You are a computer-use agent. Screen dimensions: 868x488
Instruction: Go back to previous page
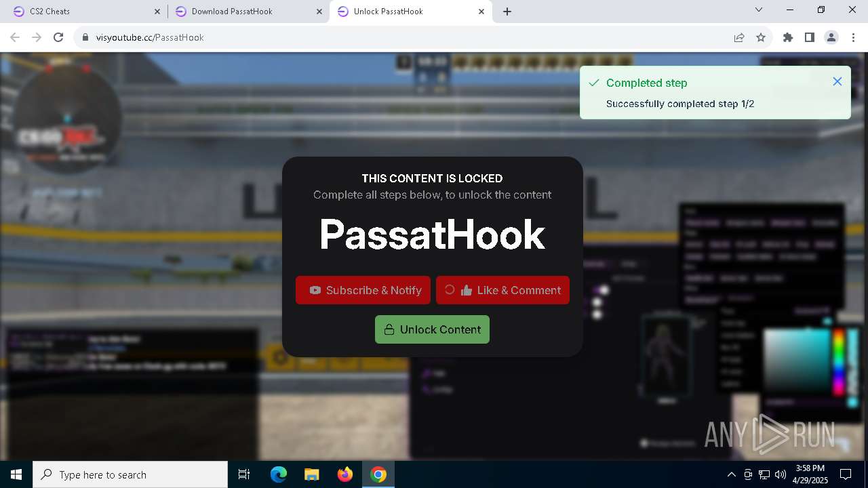pyautogui.click(x=15, y=37)
